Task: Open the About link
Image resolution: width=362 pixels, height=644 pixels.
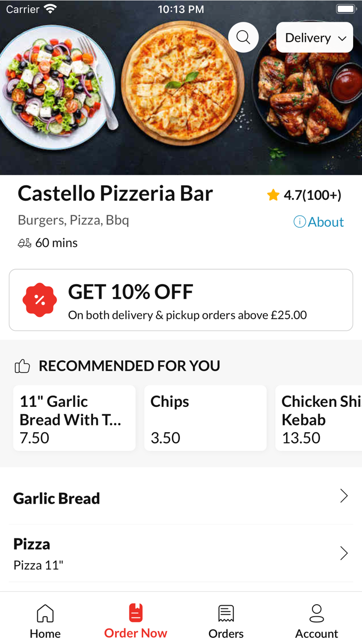Action: [x=325, y=222]
